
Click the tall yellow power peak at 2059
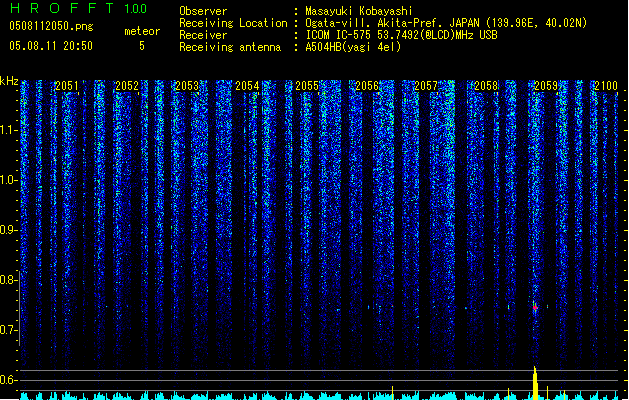(535, 383)
